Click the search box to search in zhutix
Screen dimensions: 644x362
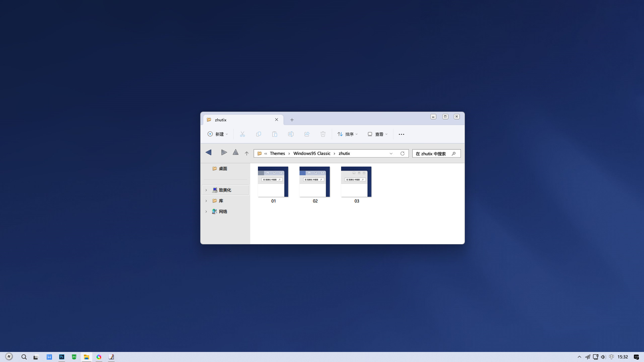click(x=434, y=153)
